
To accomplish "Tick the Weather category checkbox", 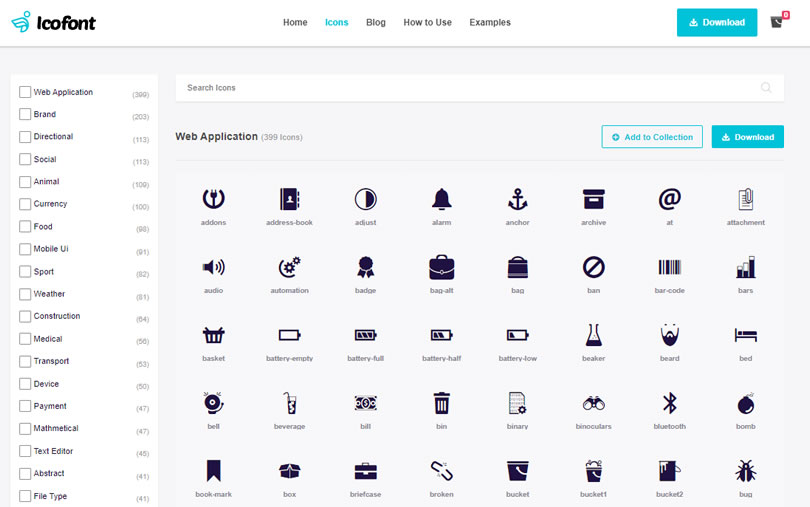I will point(25,294).
